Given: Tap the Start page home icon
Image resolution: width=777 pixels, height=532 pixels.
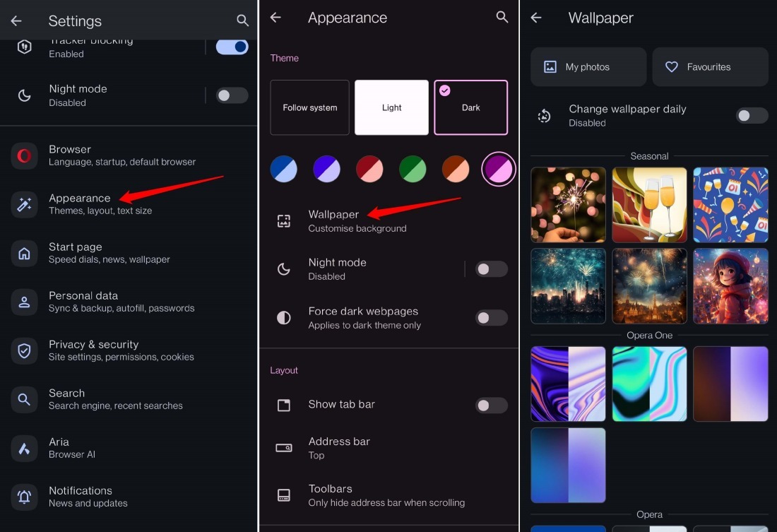Looking at the screenshot, I should tap(24, 254).
